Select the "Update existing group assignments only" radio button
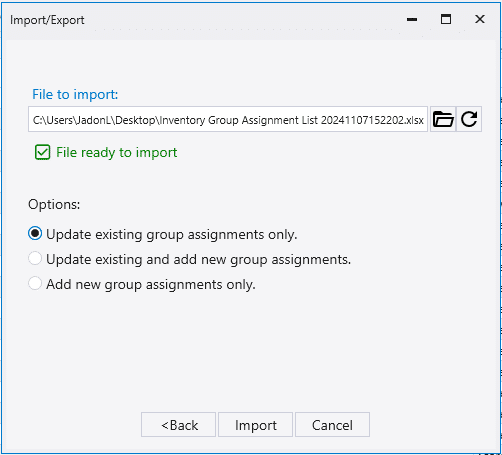The height and width of the screenshot is (455, 502). click(x=35, y=233)
